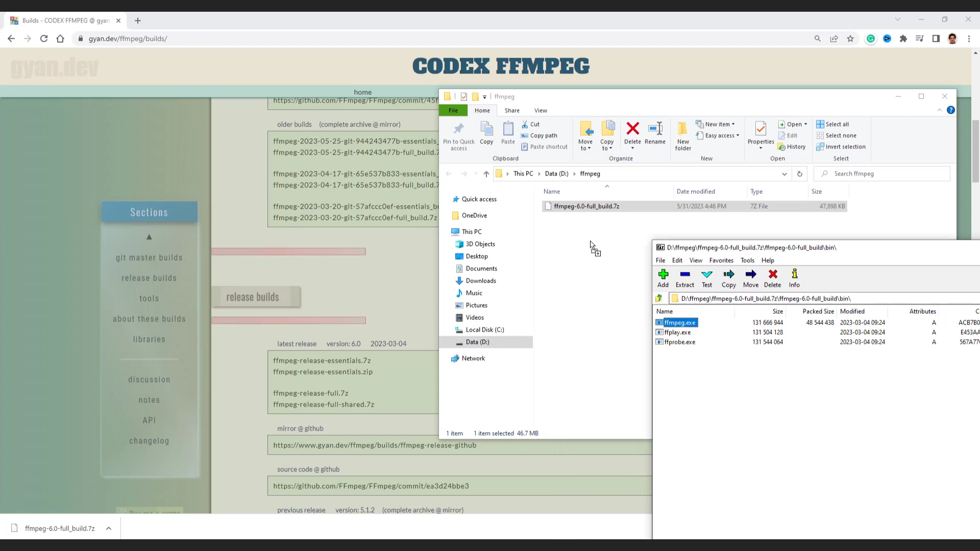This screenshot has width=980, height=551.
Task: Select ffplay.exe in the 7-Zip list
Action: point(677,332)
